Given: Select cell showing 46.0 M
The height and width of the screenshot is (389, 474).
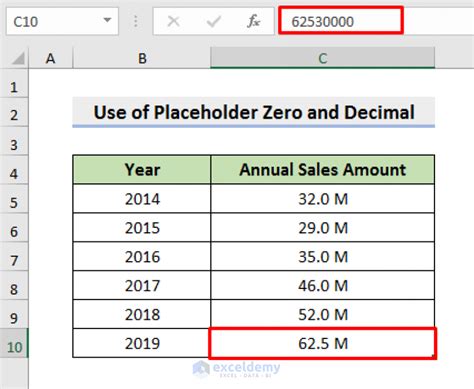Looking at the screenshot, I should tap(322, 286).
